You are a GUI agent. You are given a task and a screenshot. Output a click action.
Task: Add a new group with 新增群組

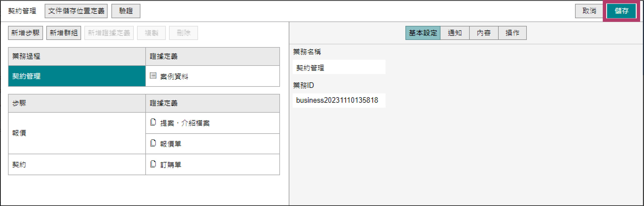pyautogui.click(x=64, y=33)
